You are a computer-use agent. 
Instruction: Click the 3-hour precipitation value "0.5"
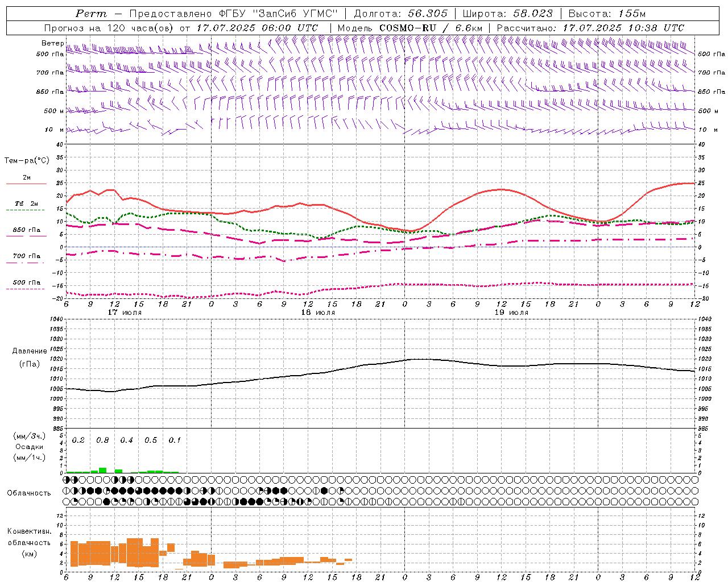point(151,440)
